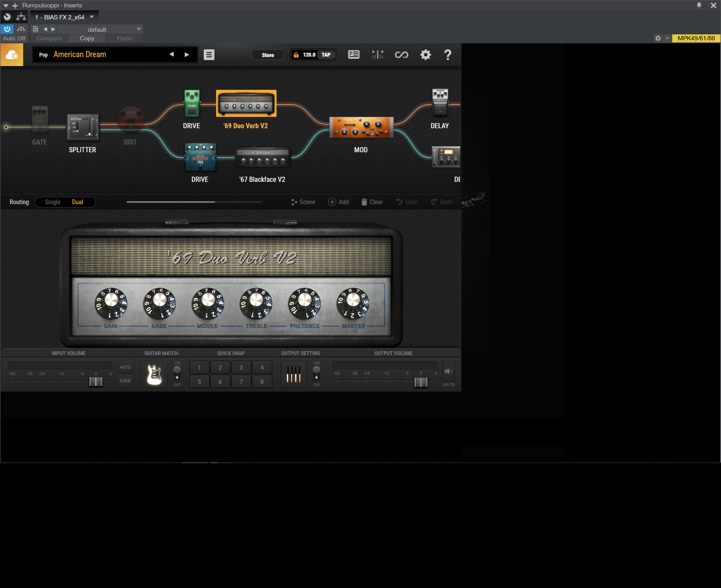This screenshot has height=588, width=721.
Task: Open preset file page icon
Action: pyautogui.click(x=36, y=29)
